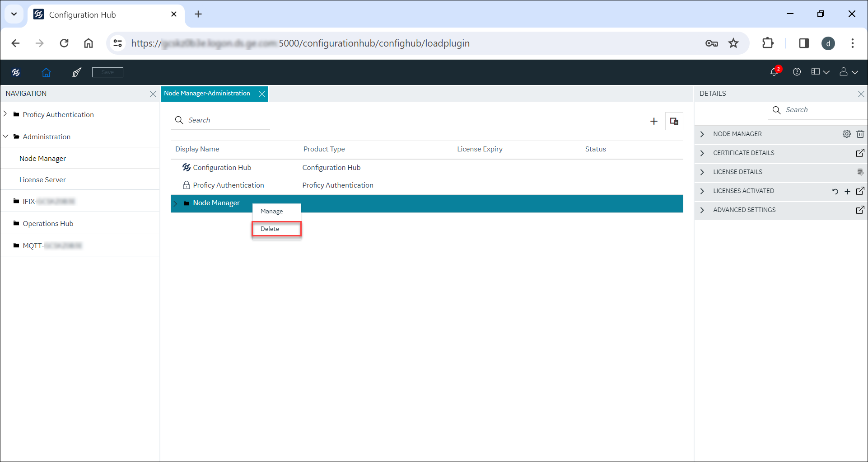
Task: Select the Proficy Authentication grid row
Action: [x=427, y=185]
